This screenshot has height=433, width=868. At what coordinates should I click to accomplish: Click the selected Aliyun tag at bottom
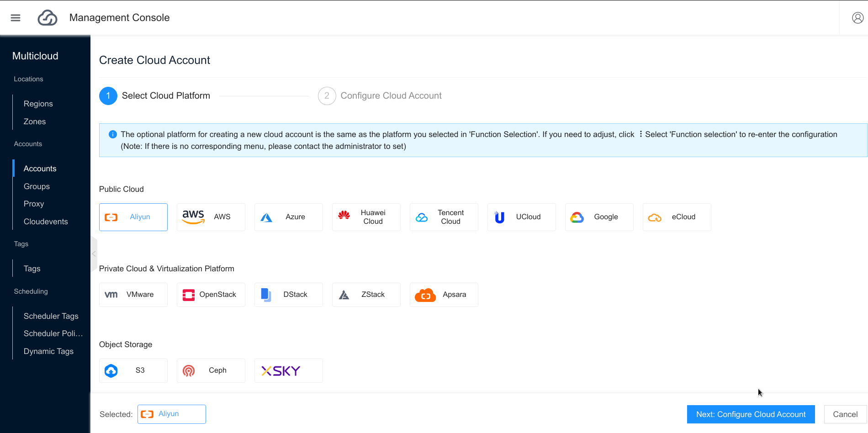click(x=172, y=414)
